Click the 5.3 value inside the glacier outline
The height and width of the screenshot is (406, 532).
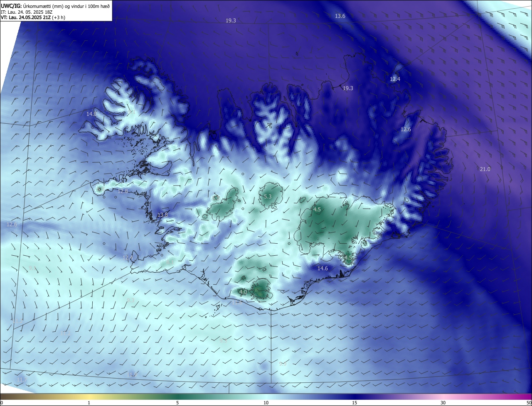click(268, 196)
